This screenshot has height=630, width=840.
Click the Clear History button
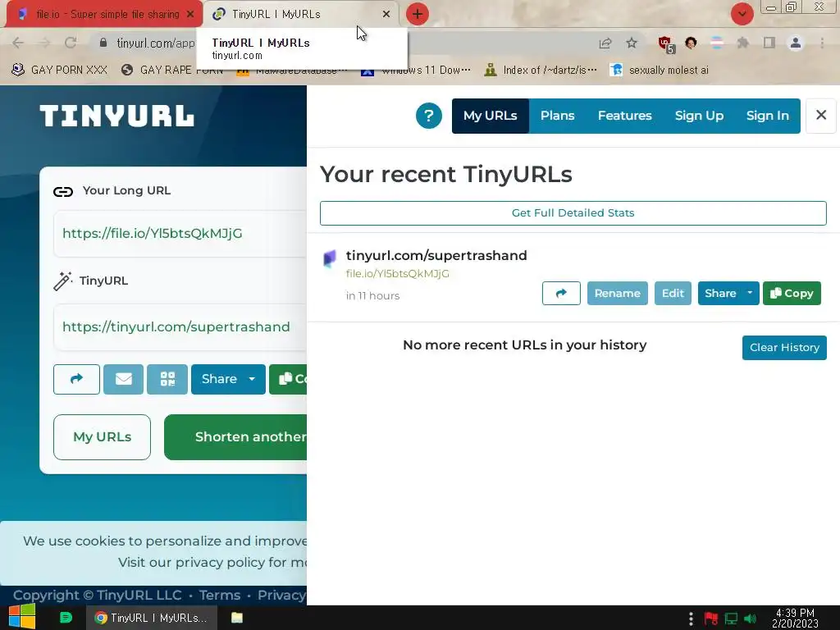pyautogui.click(x=784, y=348)
